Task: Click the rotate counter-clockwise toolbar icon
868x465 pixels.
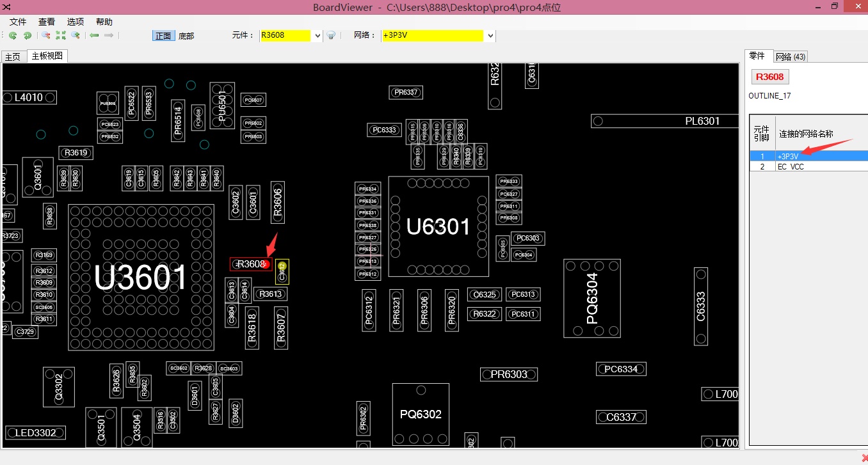Action: [12, 36]
